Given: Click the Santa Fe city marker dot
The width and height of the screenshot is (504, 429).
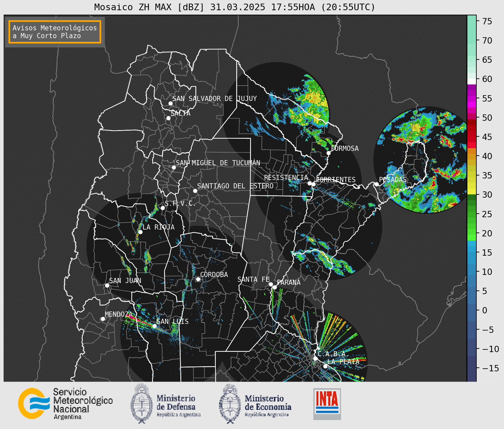Looking at the screenshot, I should click(271, 284).
